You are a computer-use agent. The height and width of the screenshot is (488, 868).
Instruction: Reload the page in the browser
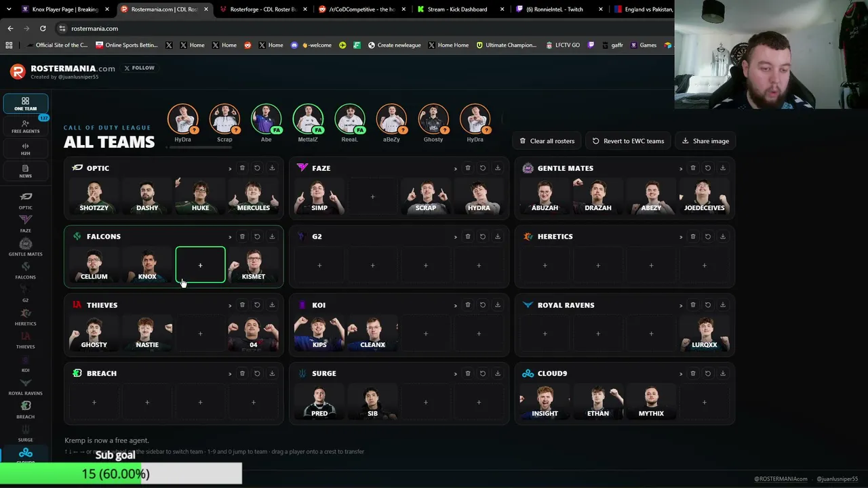[x=43, y=28]
